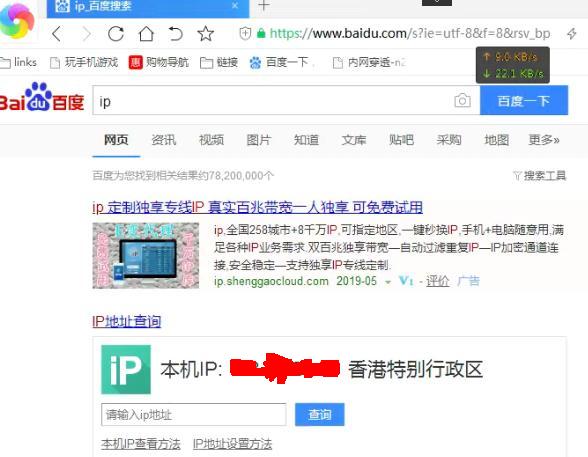This screenshot has width=588, height=457.
Task: Click the camera image-search icon
Action: tap(462, 100)
